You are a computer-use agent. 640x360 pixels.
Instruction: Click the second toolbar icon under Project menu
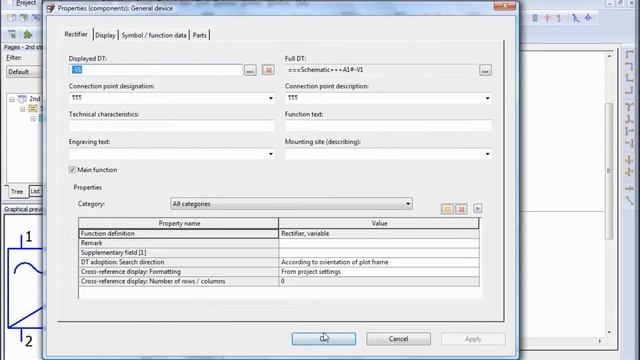coord(24,18)
